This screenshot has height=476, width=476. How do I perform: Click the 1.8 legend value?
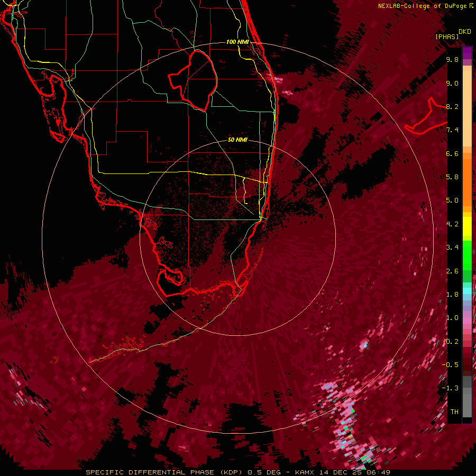pos(452,295)
